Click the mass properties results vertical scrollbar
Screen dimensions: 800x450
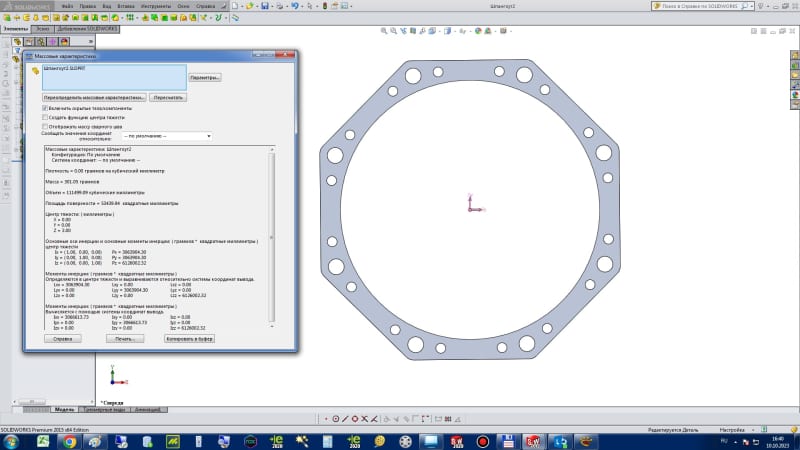pos(271,237)
